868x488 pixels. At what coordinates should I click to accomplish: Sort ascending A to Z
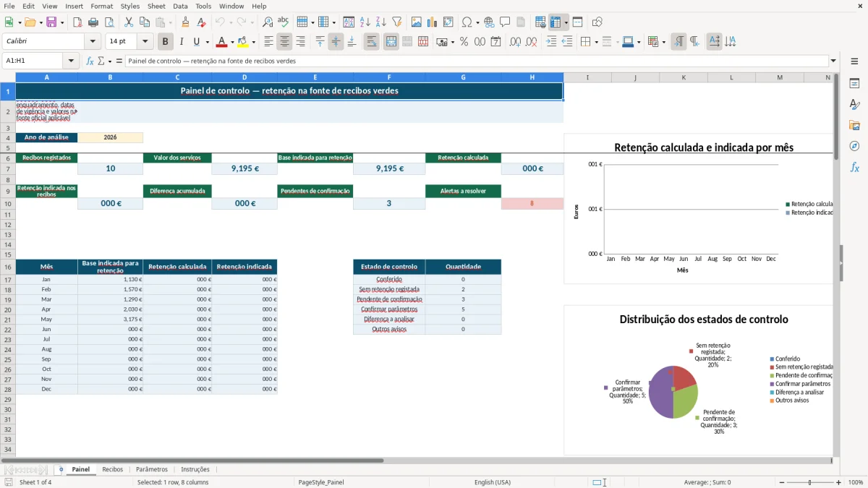[x=365, y=22]
